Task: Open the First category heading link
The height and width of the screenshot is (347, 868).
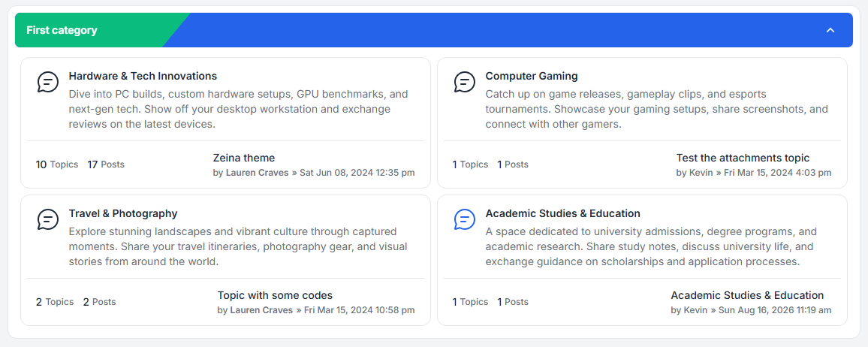Action: (62, 31)
